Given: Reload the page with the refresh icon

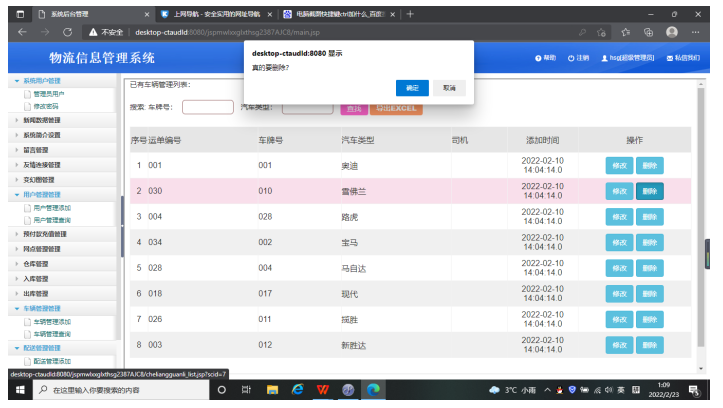Looking at the screenshot, I should click(x=67, y=32).
